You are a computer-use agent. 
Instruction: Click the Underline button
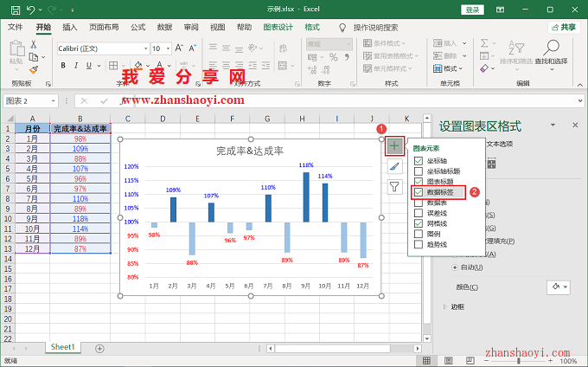89,66
